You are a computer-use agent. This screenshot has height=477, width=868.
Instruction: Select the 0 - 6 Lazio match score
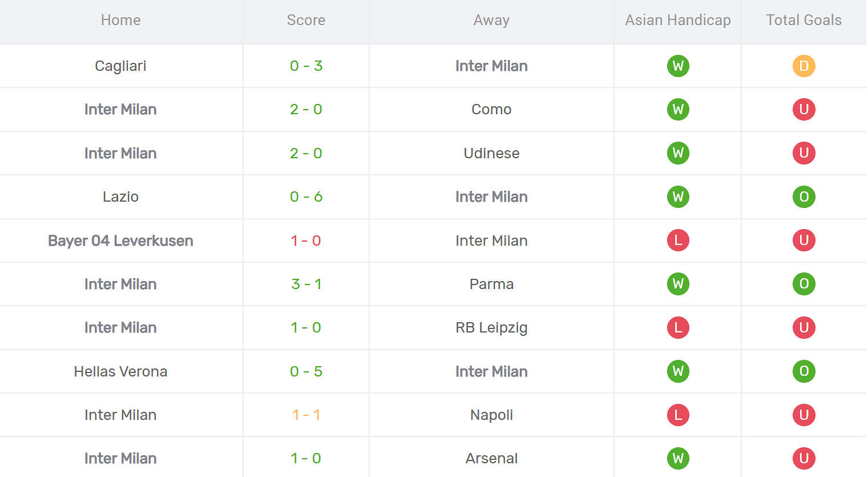click(306, 197)
